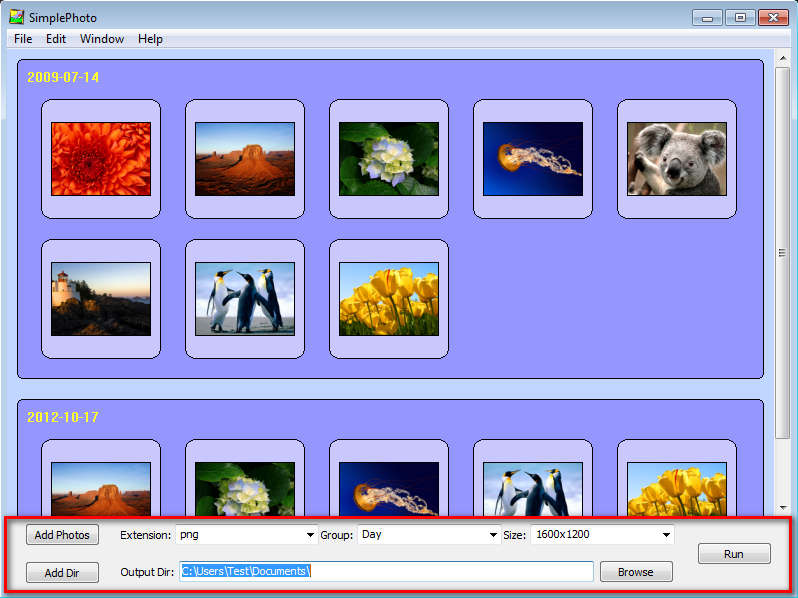
Task: Click the Add Photos button
Action: [x=62, y=535]
